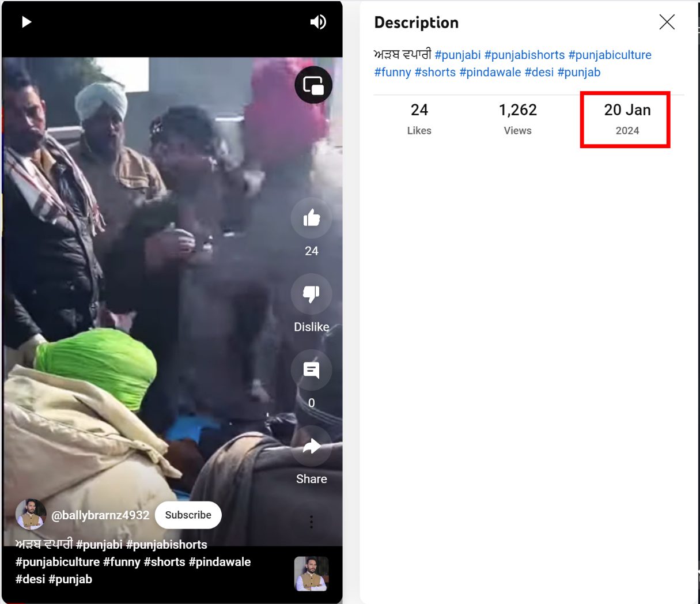The width and height of the screenshot is (700, 604).
Task: Share this Short
Action: point(312,446)
